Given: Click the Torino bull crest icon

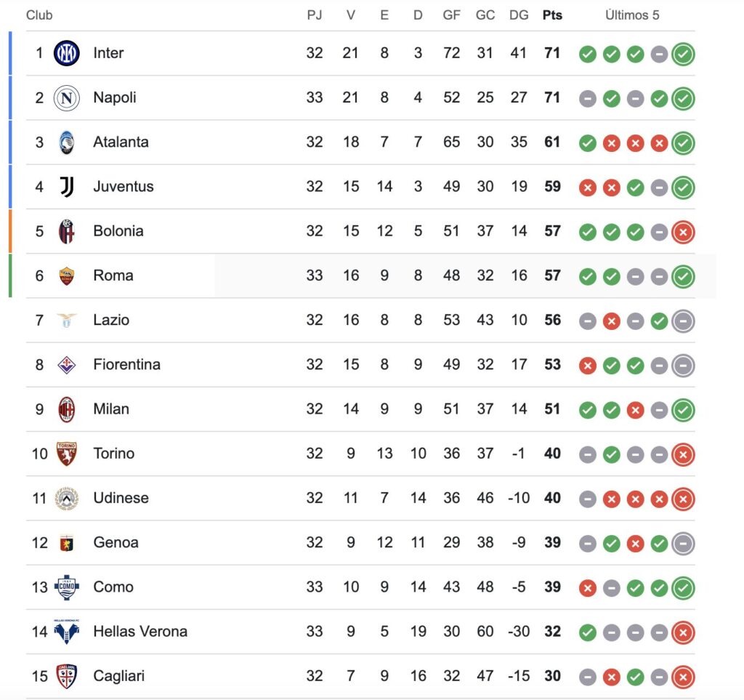Looking at the screenshot, I should 66,454.
